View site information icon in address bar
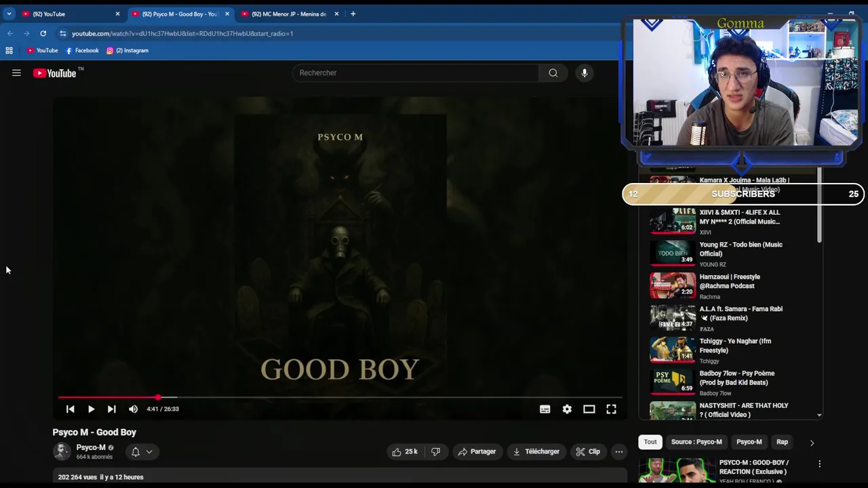The width and height of the screenshot is (868, 488). point(62,33)
